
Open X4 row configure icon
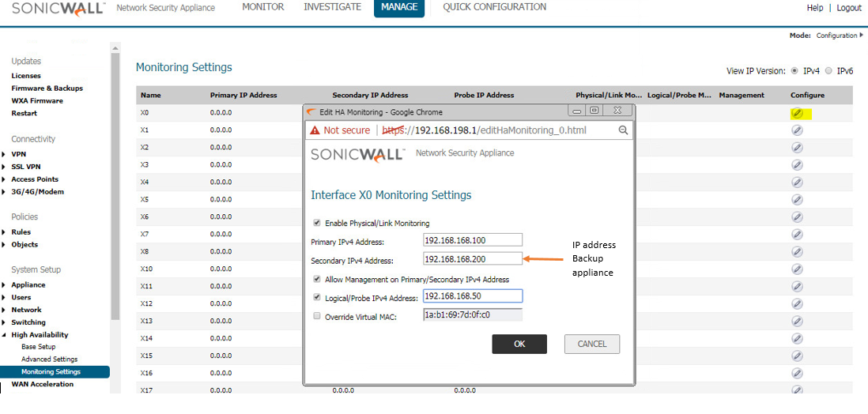[797, 182]
